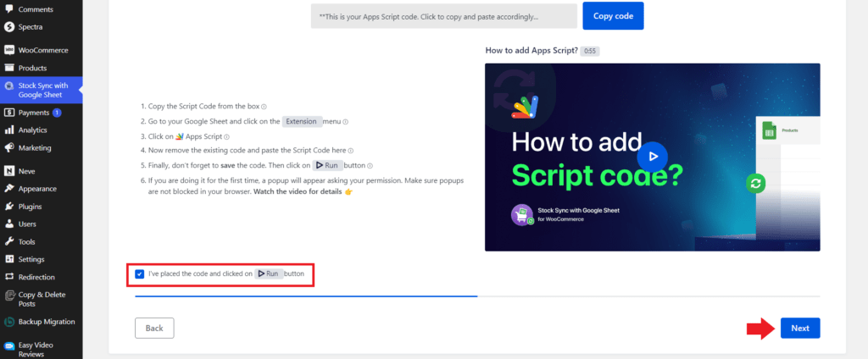This screenshot has width=868, height=359.
Task: Click 'Watch the video for details' text
Action: click(x=298, y=191)
